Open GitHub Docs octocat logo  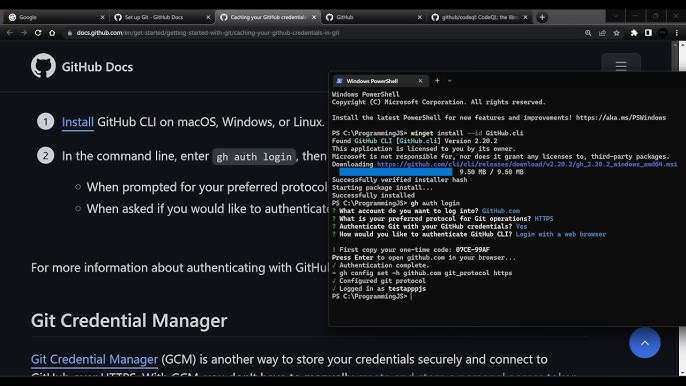(43, 66)
